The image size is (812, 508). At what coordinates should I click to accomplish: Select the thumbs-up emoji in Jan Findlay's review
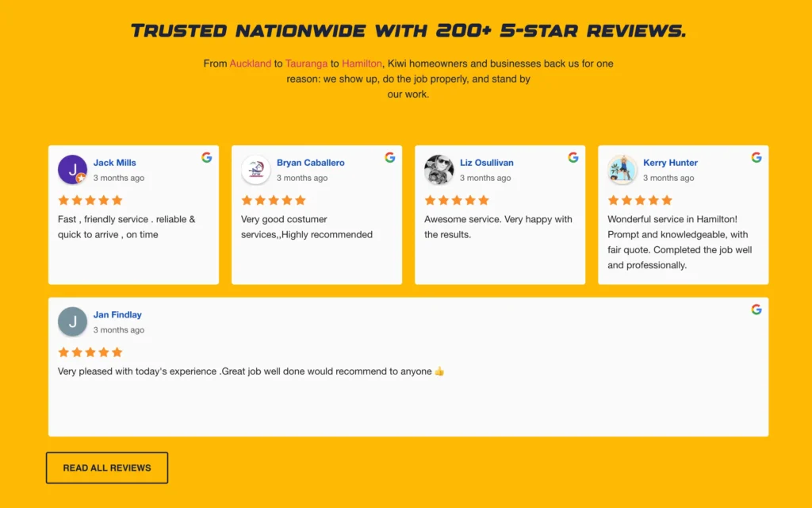[x=439, y=370]
